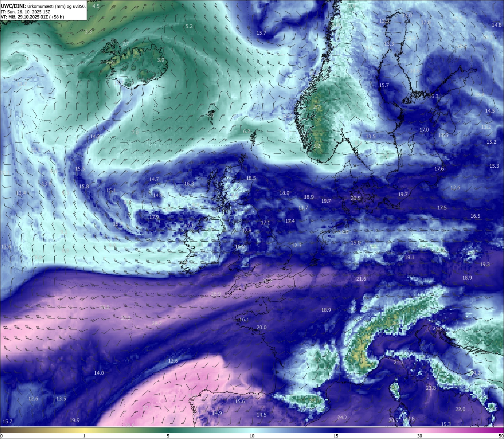
Task: Click the '17.1' map value
Action: coord(265,222)
